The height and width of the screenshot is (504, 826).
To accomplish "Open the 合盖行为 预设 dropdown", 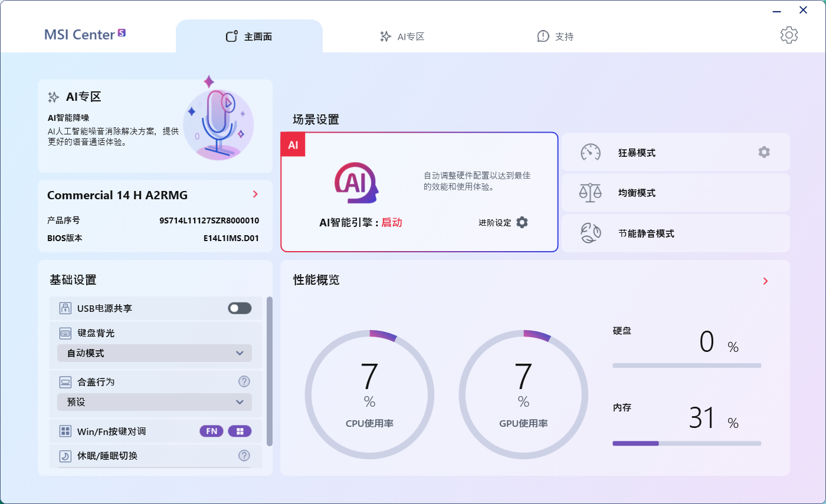I will pyautogui.click(x=155, y=402).
